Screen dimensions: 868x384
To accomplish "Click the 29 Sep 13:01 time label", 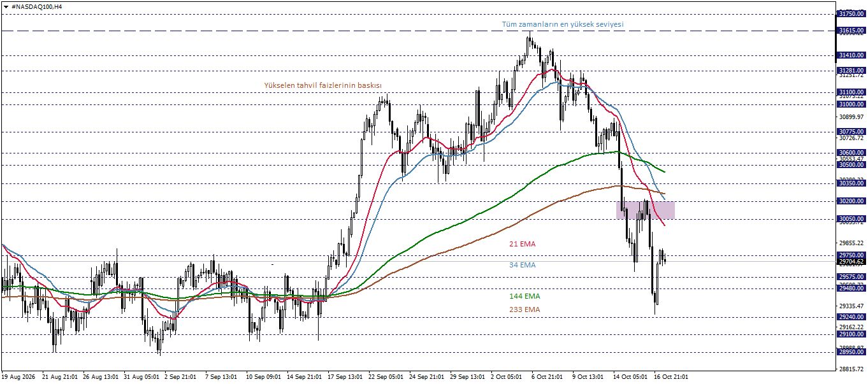I will click(468, 377).
